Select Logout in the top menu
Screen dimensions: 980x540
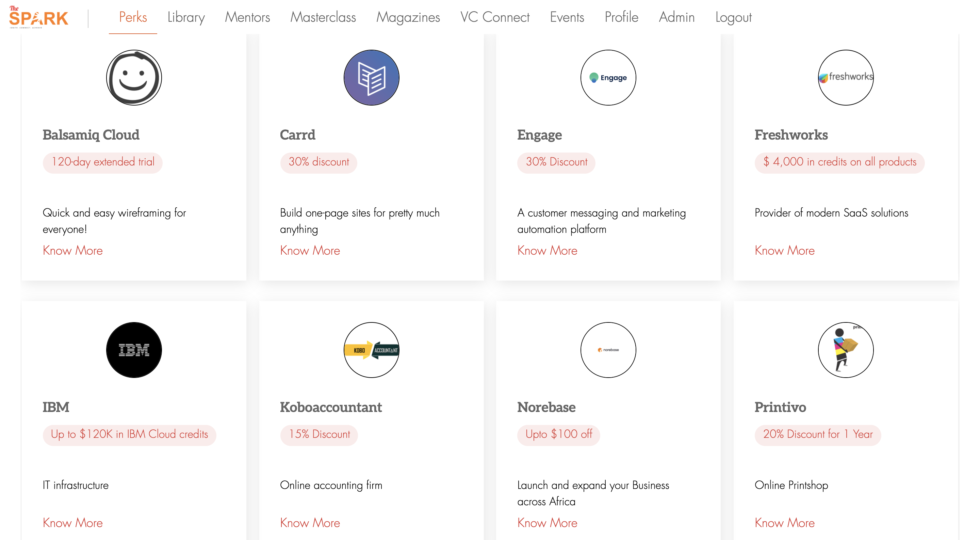(733, 17)
